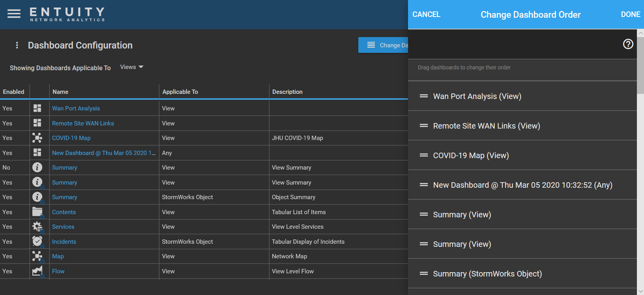Select the COVID-19 Map (View) list item
Viewport: 644px width, 295px height.
tap(522, 155)
